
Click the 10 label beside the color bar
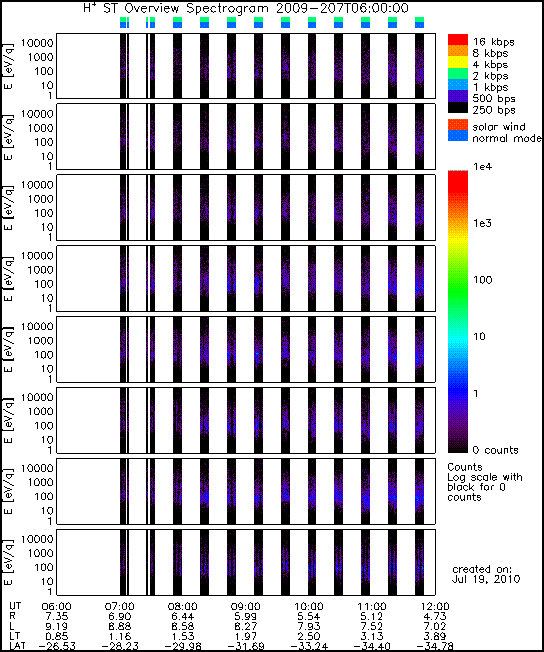480,336
